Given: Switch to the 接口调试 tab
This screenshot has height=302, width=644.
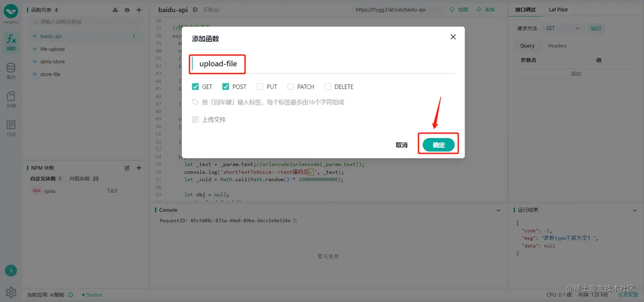Looking at the screenshot, I should coord(525,9).
